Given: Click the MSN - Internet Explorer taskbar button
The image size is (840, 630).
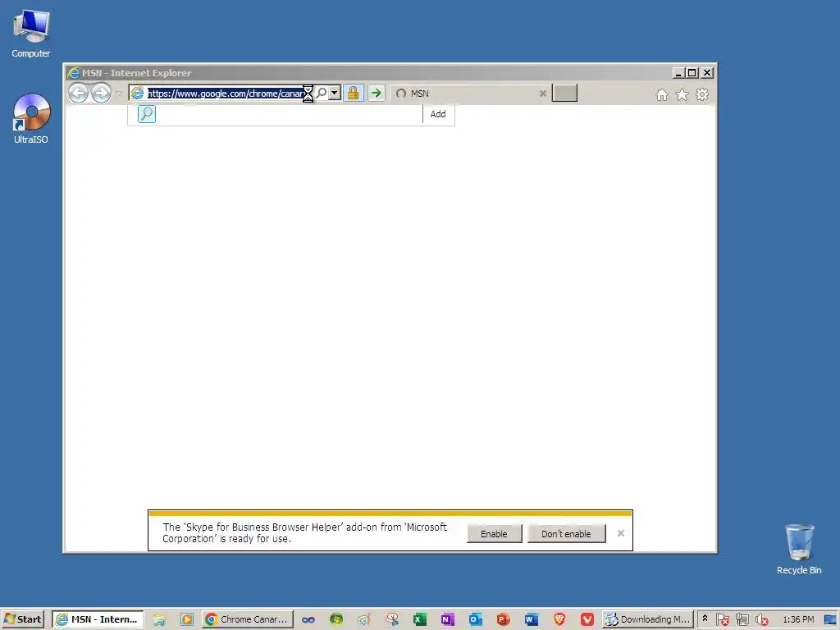Looking at the screenshot, I should 98,619.
